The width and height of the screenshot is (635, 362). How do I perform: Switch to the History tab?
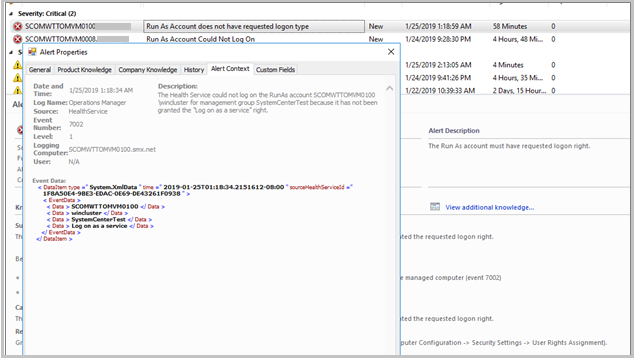click(x=194, y=70)
